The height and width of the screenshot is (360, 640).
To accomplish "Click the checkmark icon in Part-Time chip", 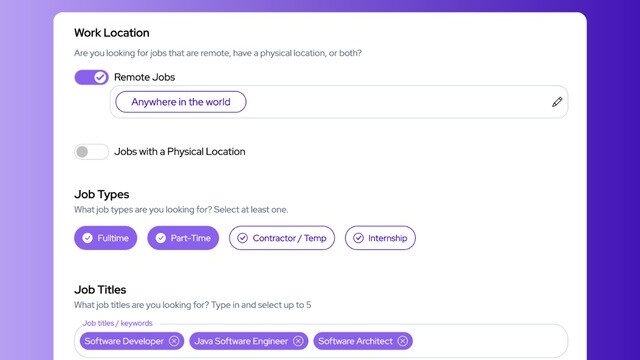I will click(x=161, y=238).
